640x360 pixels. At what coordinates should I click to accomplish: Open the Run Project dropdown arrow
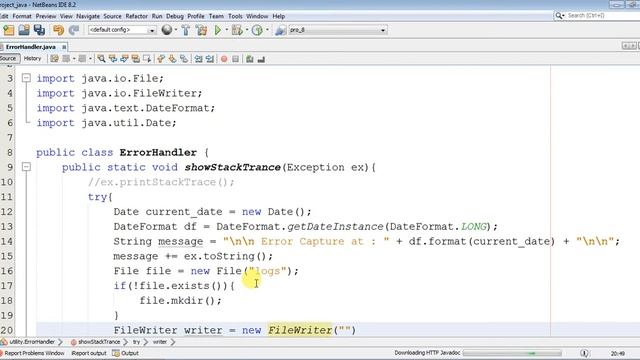pyautogui.click(x=227, y=30)
